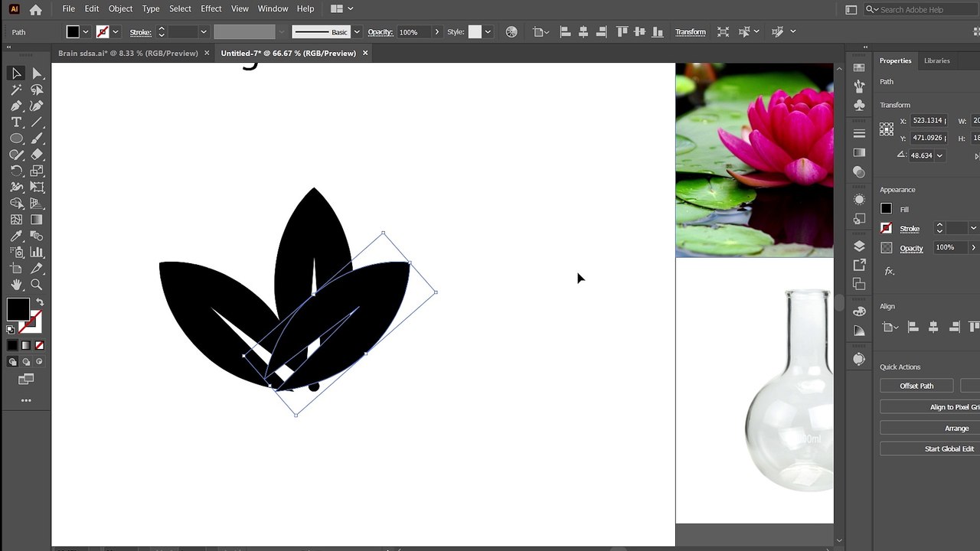
Task: Open Edit Toolbar three dots
Action: point(26,400)
